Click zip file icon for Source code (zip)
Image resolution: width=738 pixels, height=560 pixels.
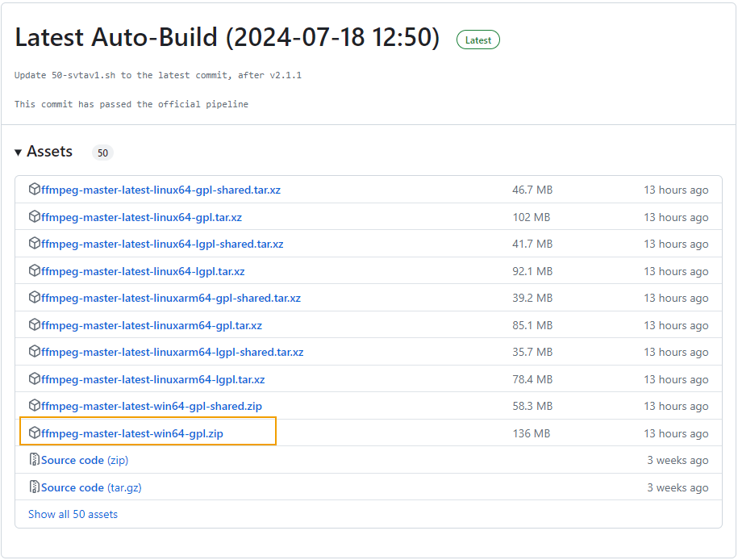click(x=35, y=460)
